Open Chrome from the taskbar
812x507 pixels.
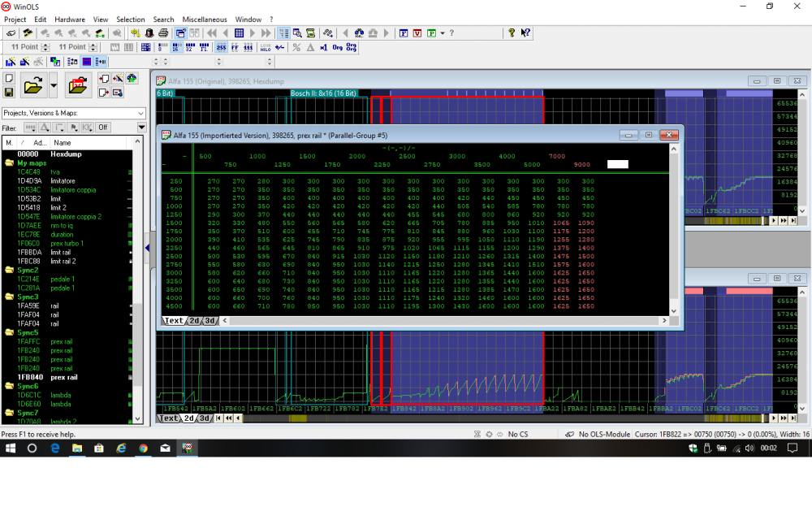tap(143, 448)
